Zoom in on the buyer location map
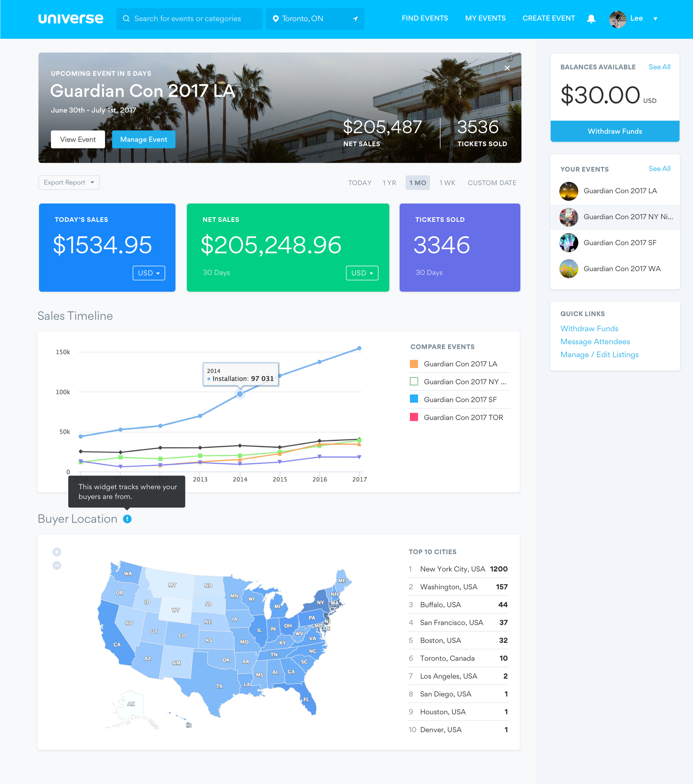The width and height of the screenshot is (693, 784). [x=57, y=552]
